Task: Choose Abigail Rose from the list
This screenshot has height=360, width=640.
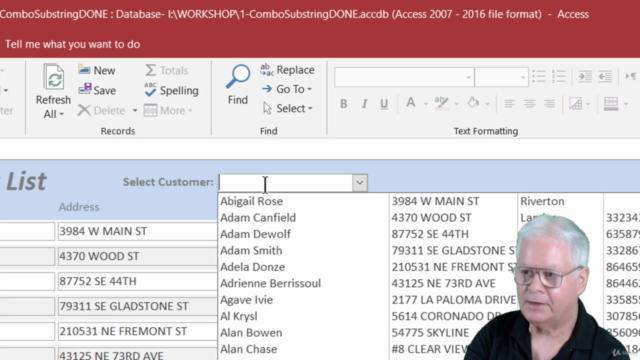Action: point(251,201)
